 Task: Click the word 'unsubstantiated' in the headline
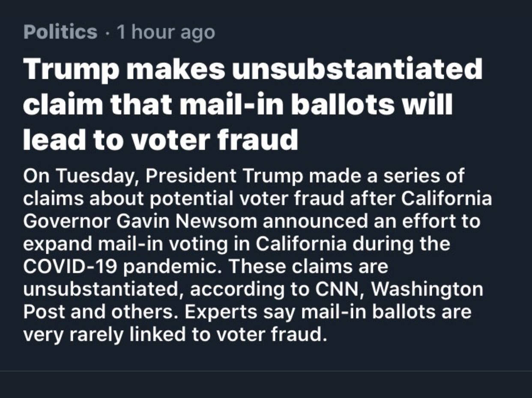pos(357,71)
